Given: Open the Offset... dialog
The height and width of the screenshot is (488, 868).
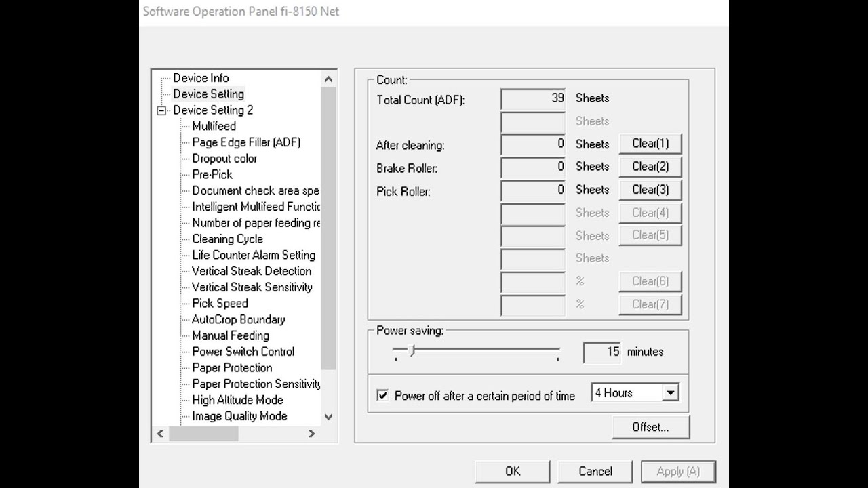Looking at the screenshot, I should 650,427.
